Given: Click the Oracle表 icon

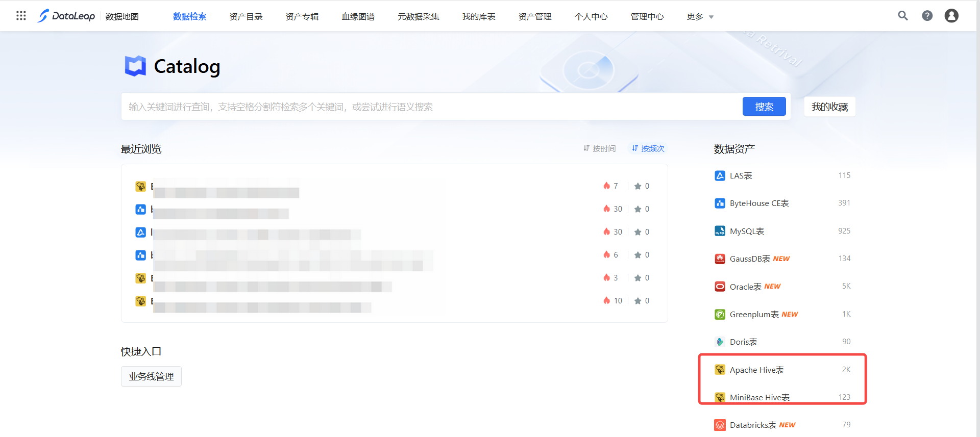Looking at the screenshot, I should tap(720, 287).
